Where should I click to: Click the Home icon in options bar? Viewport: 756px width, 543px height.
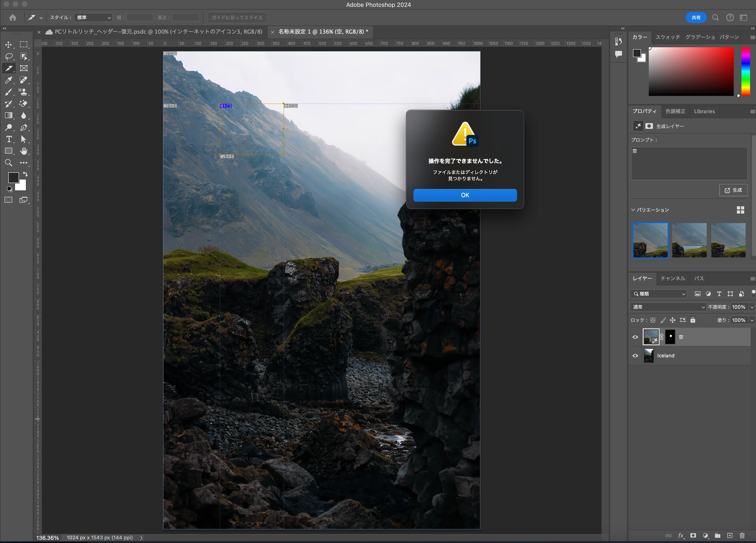[13, 17]
